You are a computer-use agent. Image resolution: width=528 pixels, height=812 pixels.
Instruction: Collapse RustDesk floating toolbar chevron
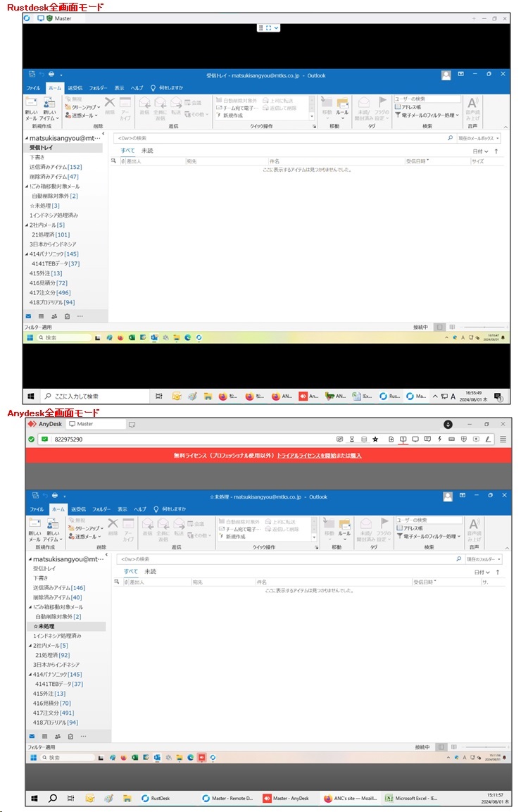click(277, 28)
